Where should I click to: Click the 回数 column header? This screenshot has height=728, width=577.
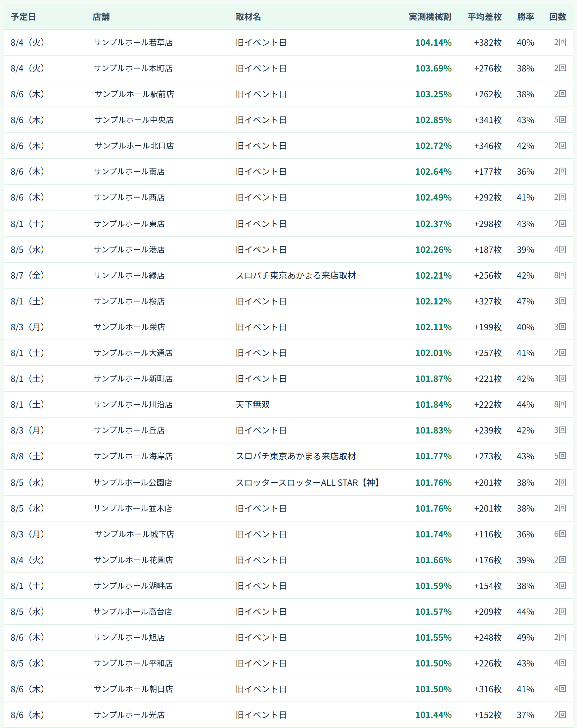(x=558, y=17)
